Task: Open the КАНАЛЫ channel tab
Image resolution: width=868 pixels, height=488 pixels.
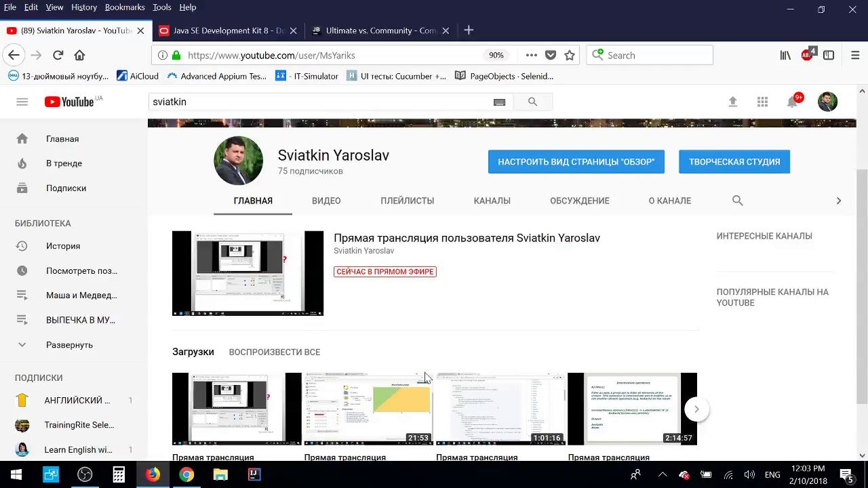Action: click(492, 201)
